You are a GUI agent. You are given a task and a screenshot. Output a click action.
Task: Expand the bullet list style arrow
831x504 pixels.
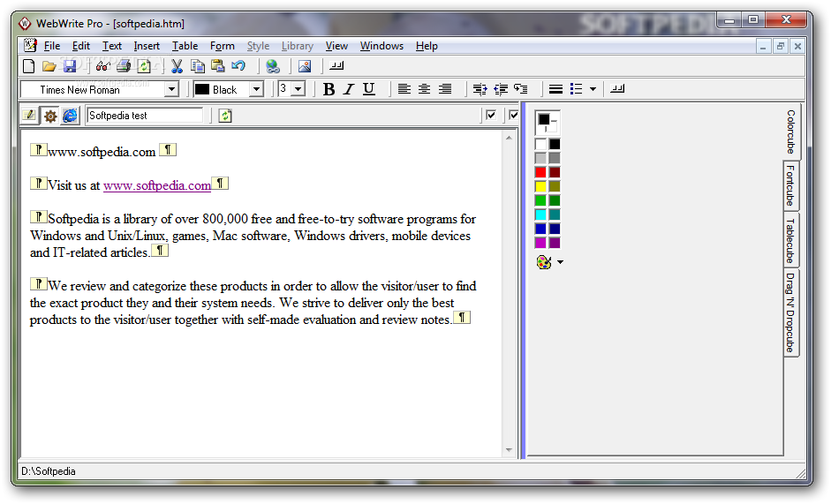click(593, 89)
